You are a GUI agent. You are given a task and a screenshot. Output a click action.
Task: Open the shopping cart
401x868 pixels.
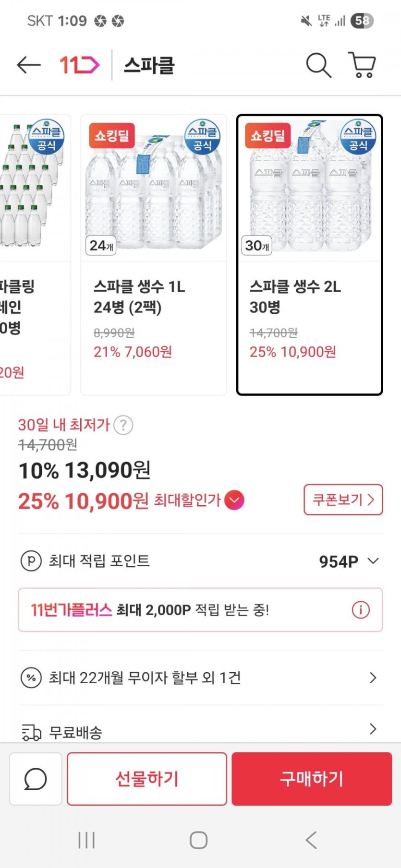[362, 65]
